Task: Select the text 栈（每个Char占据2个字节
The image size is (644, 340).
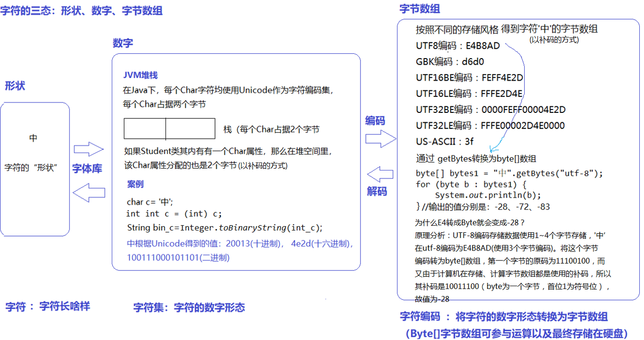Action: point(271,129)
